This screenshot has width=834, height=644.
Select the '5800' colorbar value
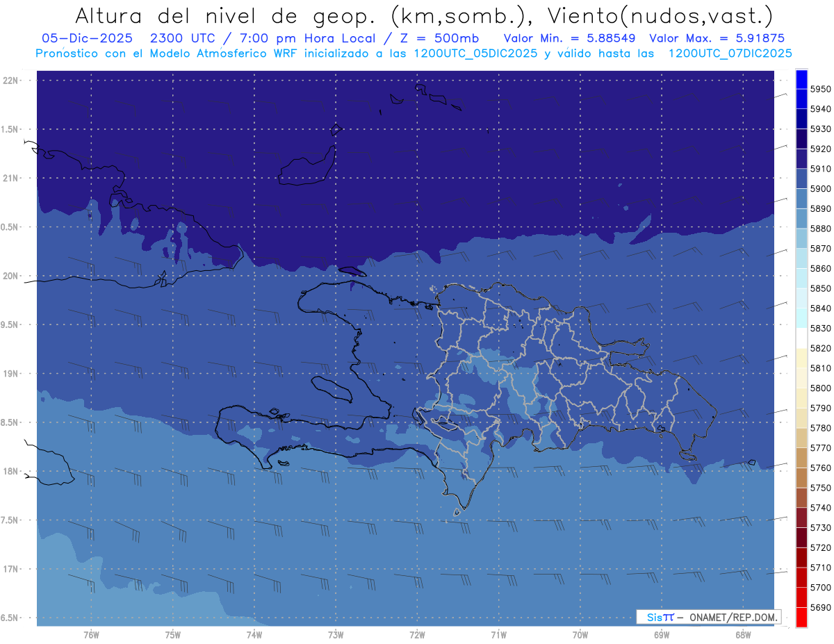[820, 388]
